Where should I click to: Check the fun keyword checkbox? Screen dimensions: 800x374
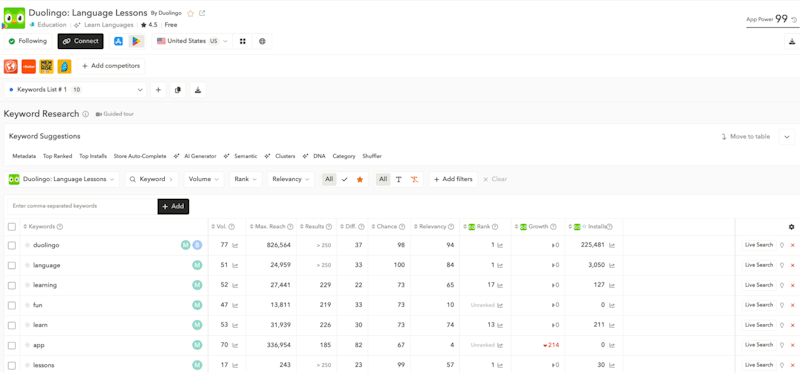pos(12,305)
